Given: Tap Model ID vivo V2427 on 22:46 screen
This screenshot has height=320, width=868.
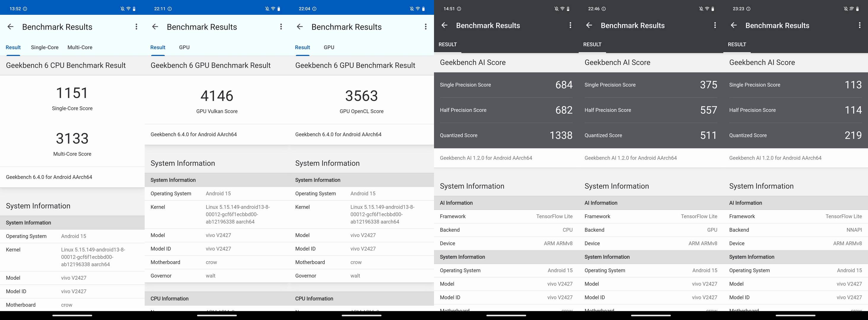Looking at the screenshot, I should pyautogui.click(x=651, y=297).
